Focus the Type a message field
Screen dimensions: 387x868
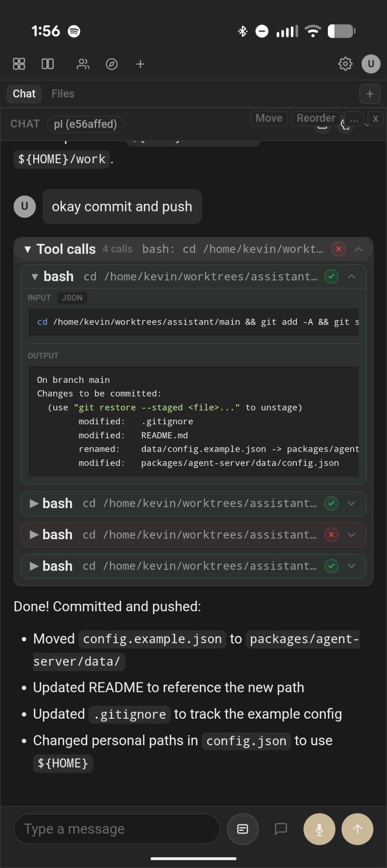[x=117, y=829]
